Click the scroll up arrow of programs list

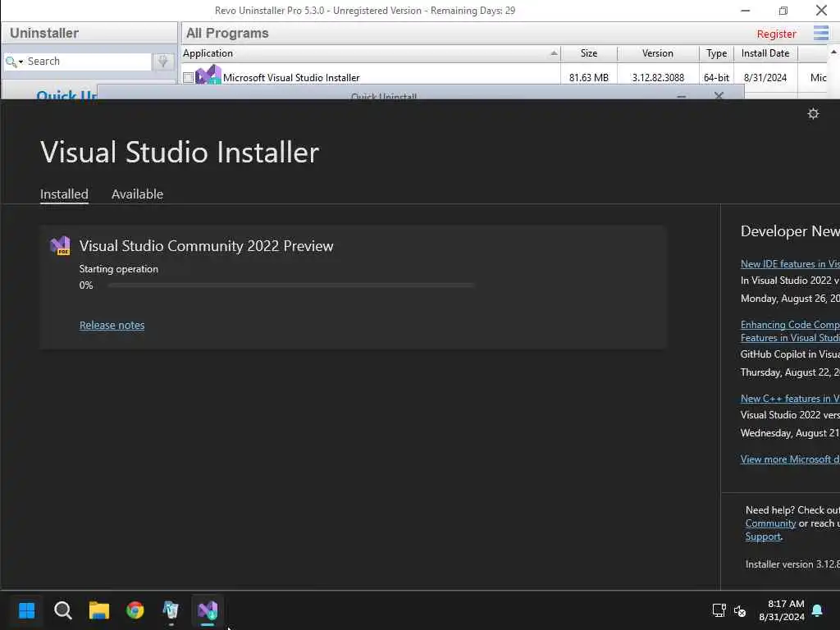click(833, 52)
